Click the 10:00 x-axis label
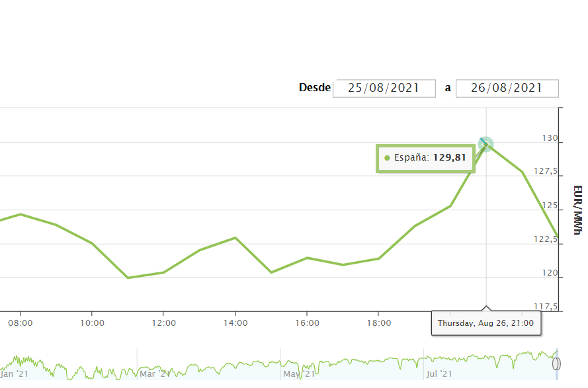 pos(92,323)
